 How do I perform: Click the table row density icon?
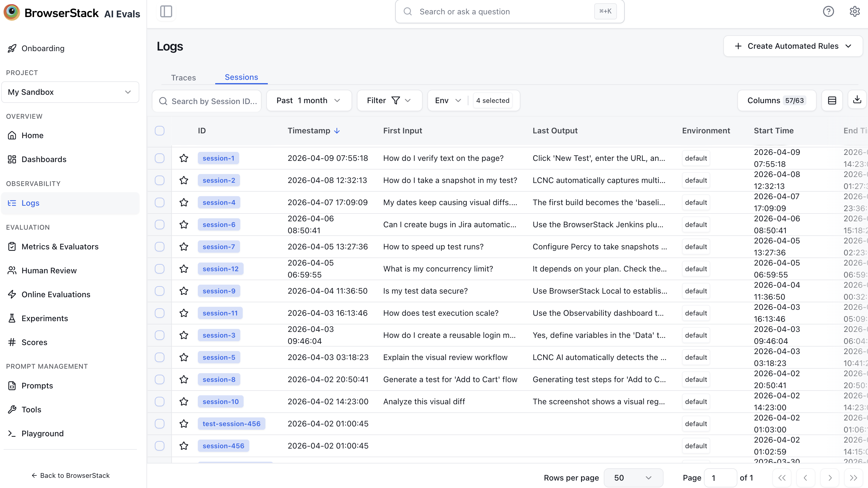click(x=832, y=100)
